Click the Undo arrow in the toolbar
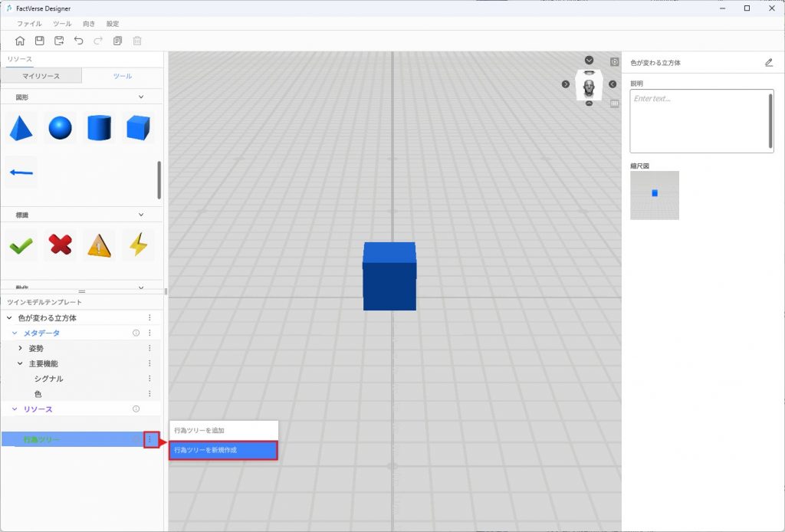This screenshot has width=785, height=532. pyautogui.click(x=78, y=41)
